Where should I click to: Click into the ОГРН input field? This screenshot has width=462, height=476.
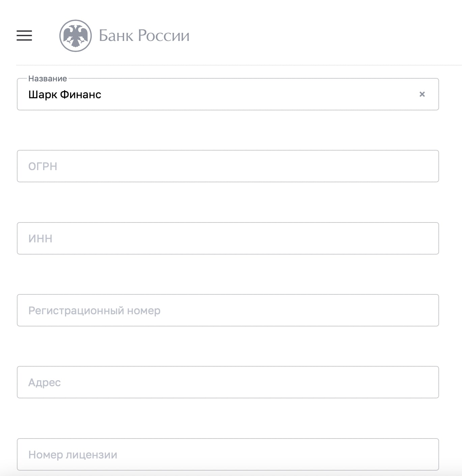[x=228, y=166]
